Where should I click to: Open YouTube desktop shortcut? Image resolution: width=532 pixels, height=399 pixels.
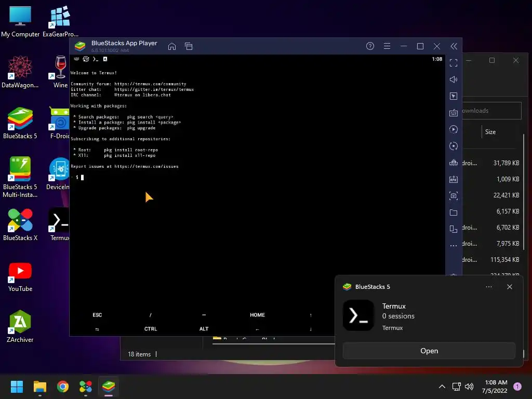(20, 276)
